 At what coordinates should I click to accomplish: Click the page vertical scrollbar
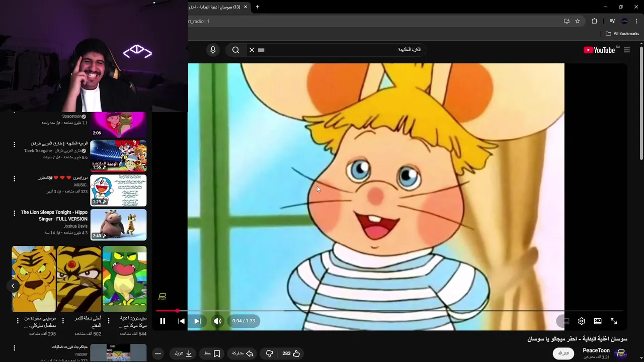click(641, 103)
